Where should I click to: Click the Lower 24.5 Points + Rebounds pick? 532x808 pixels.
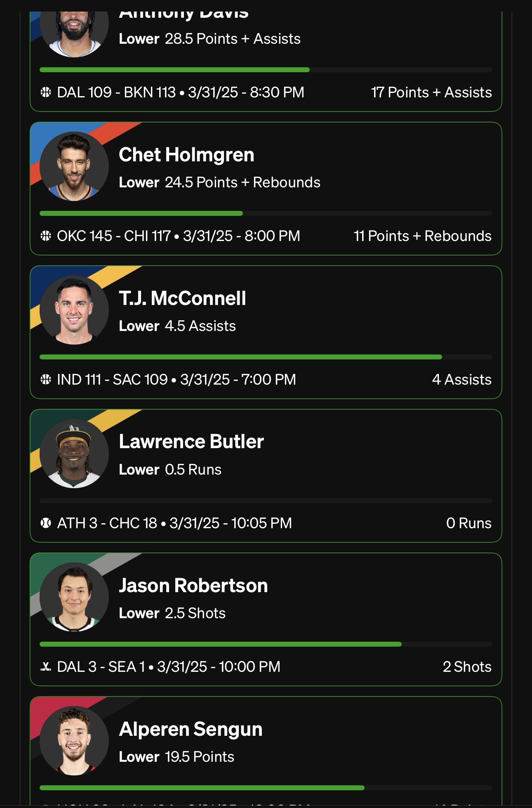point(219,182)
